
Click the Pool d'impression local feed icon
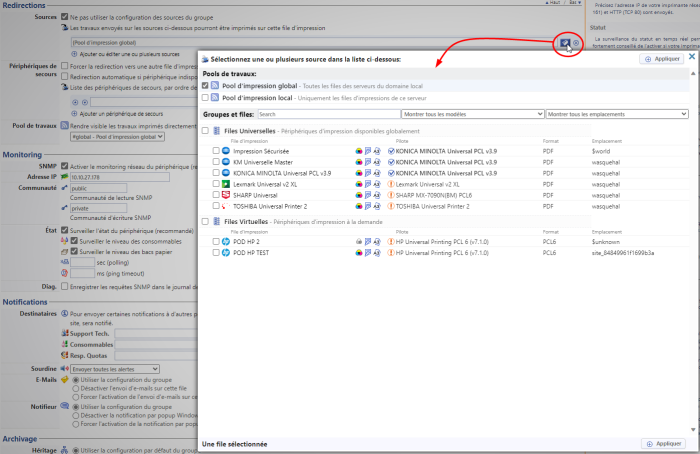point(215,98)
